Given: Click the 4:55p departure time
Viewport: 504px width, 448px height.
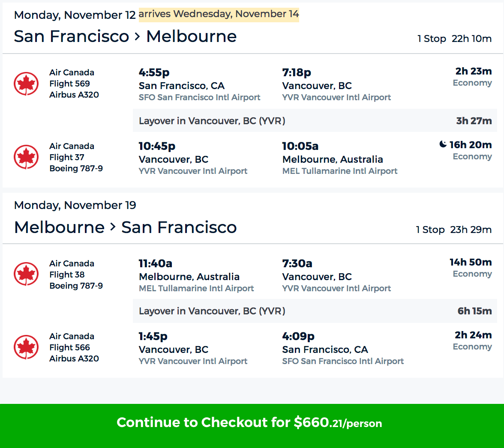Looking at the screenshot, I should coord(154,73).
